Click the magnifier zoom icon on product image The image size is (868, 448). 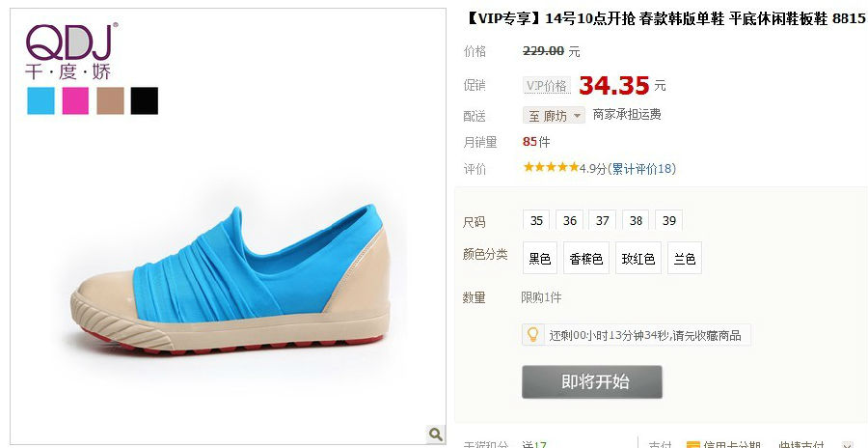436,434
